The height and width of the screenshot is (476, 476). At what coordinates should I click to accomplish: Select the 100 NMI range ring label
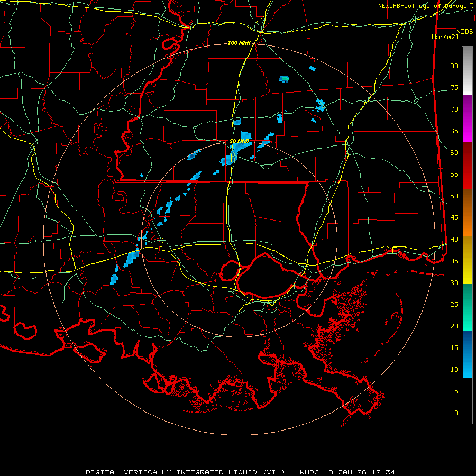239,43
